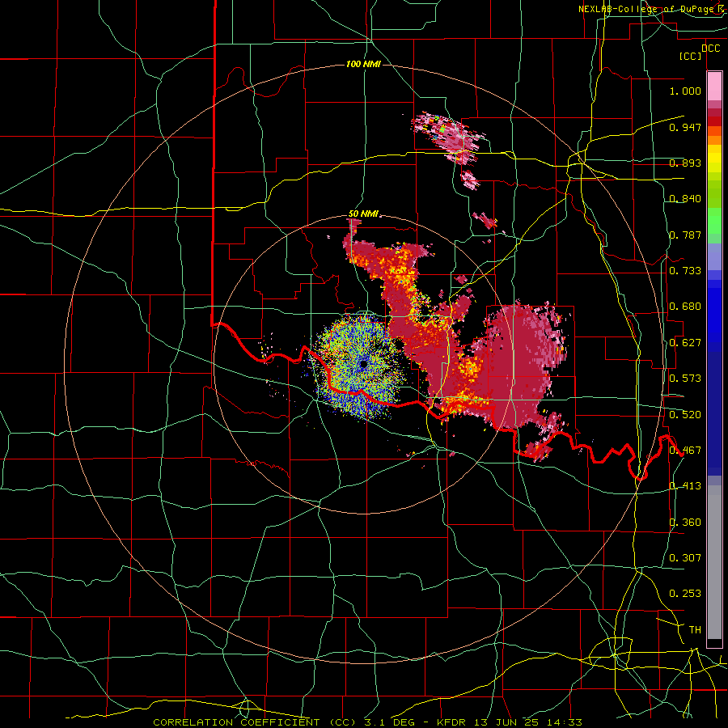Click the 0.787 legend value
The height and width of the screenshot is (728, 728).
coord(685,235)
